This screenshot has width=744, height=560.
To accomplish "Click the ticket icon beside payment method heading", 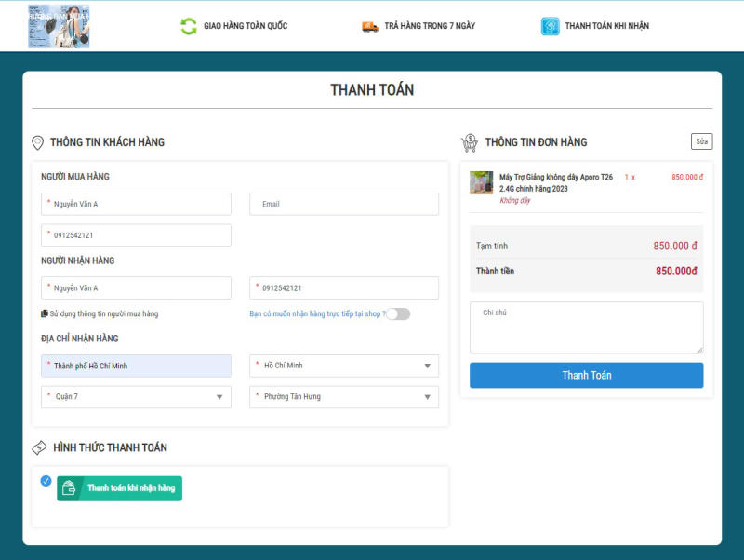I will [x=39, y=447].
